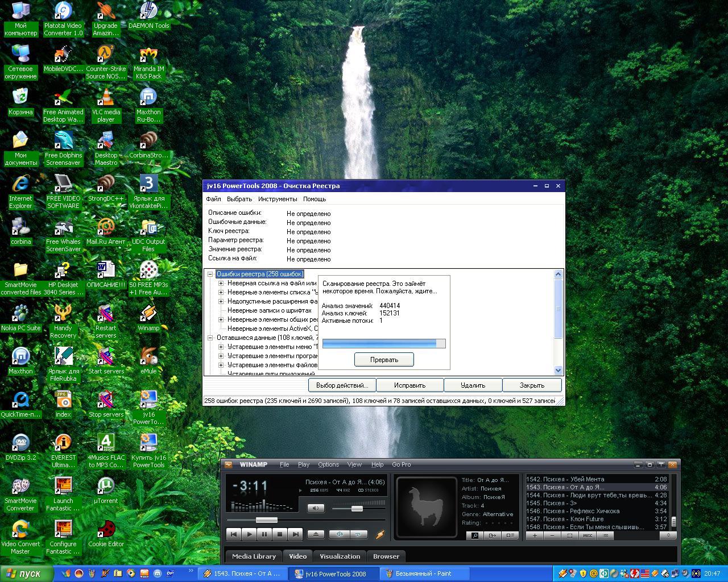This screenshot has height=582, width=728.
Task: Mute Winamp audio with speaker button
Action: 316,508
